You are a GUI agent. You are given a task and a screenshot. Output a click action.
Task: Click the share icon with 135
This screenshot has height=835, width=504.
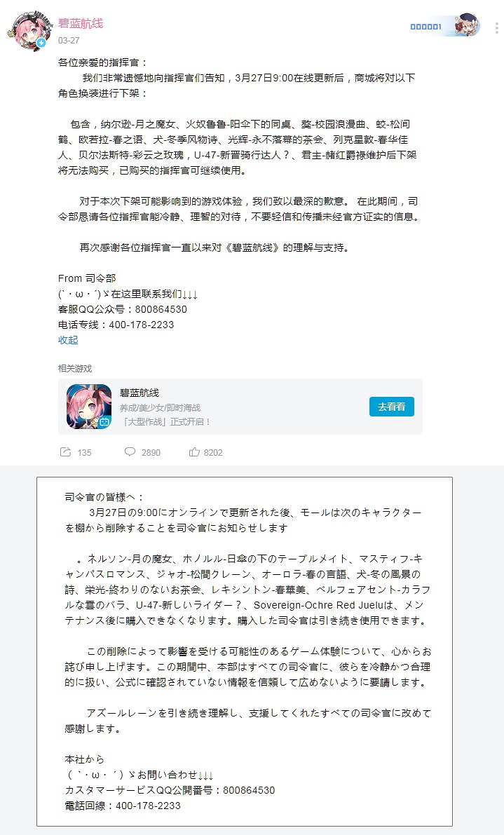click(76, 452)
